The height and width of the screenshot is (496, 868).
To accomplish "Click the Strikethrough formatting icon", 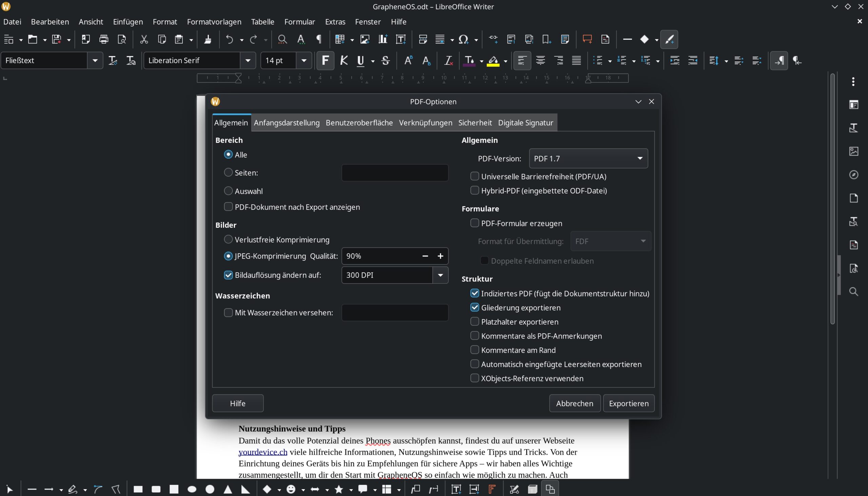I will 385,61.
